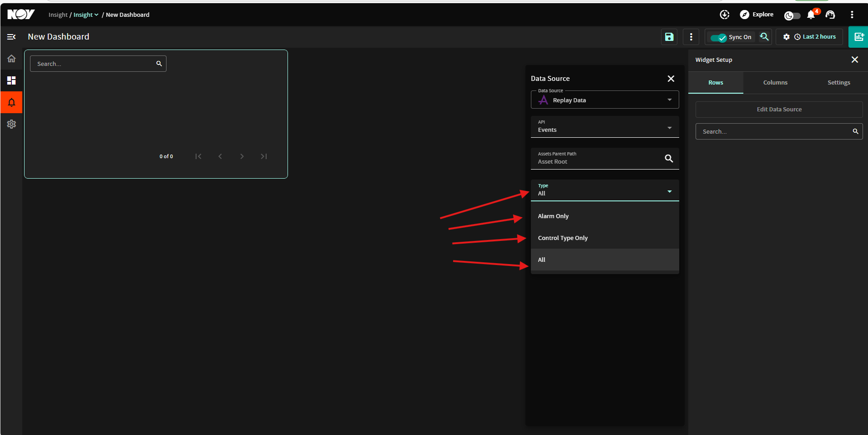
Task: Close the Data Source panel
Action: (671, 79)
